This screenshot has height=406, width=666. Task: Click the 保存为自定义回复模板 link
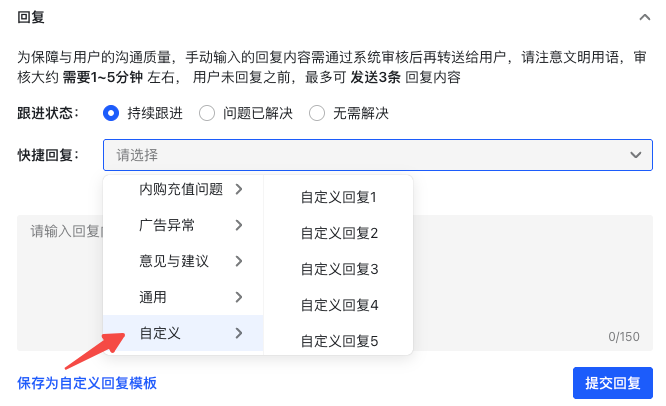(x=87, y=383)
